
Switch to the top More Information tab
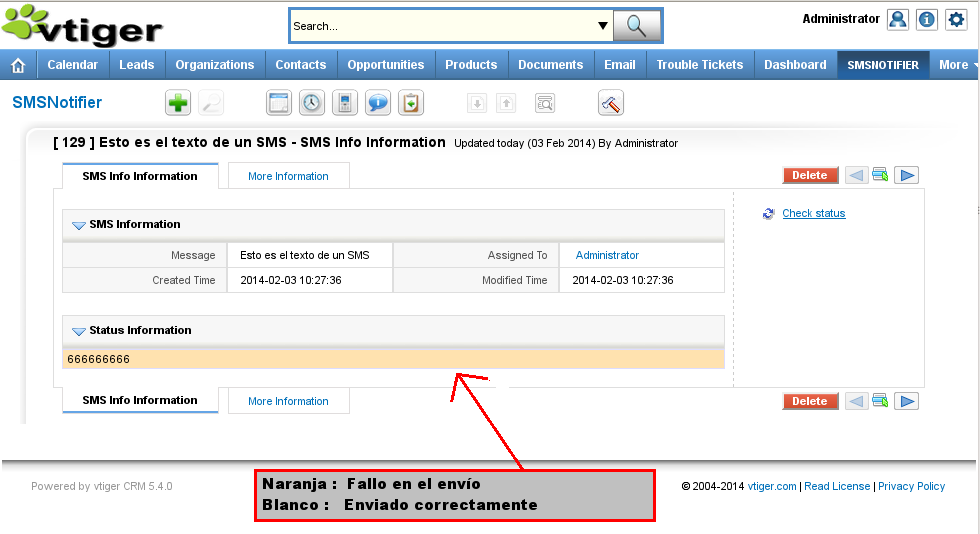[x=288, y=176]
